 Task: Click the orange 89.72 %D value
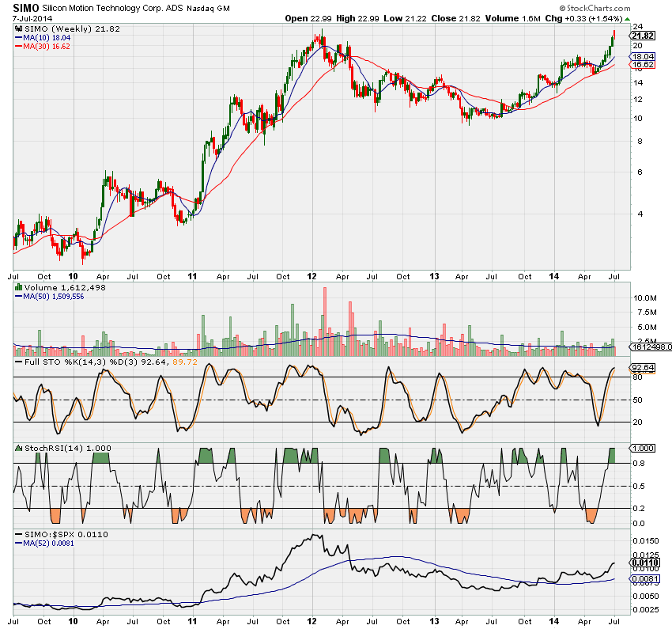tap(185, 362)
